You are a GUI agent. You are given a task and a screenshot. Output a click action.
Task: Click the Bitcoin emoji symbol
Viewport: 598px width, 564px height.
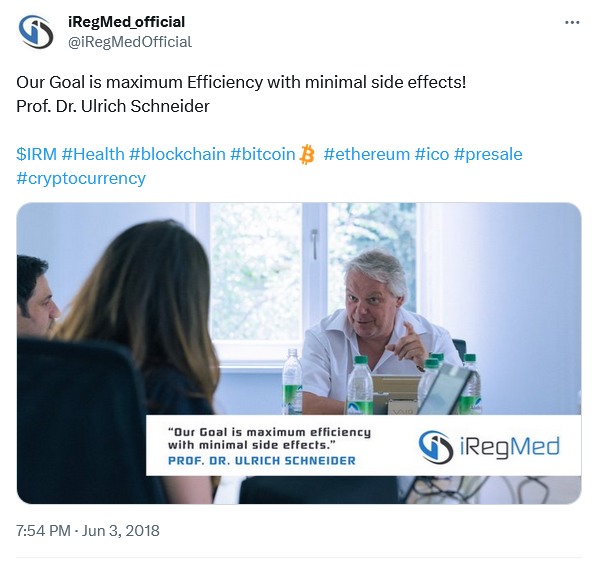pyautogui.click(x=307, y=154)
